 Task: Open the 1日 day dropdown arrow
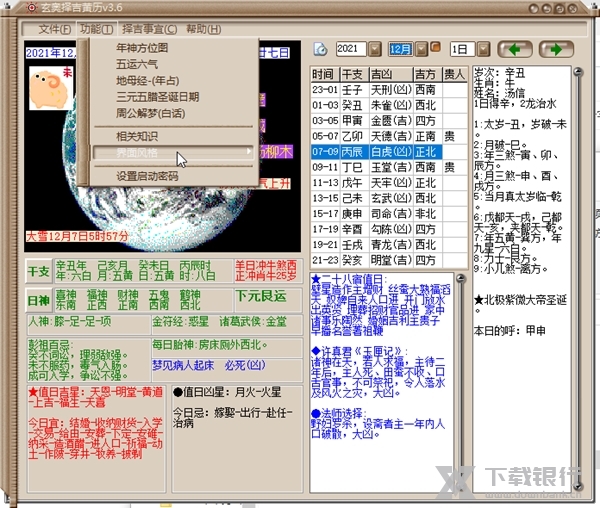[x=484, y=49]
